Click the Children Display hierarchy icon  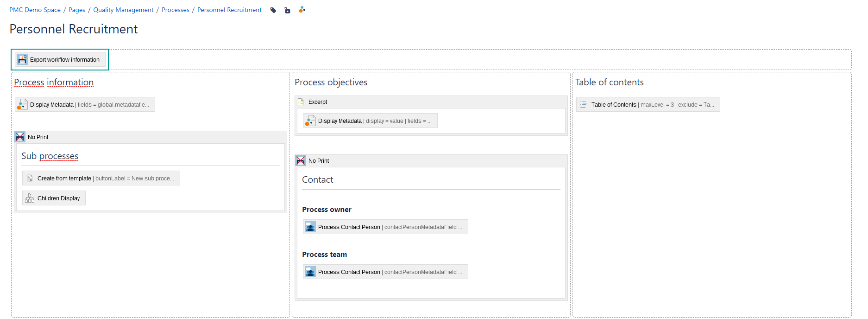point(30,198)
